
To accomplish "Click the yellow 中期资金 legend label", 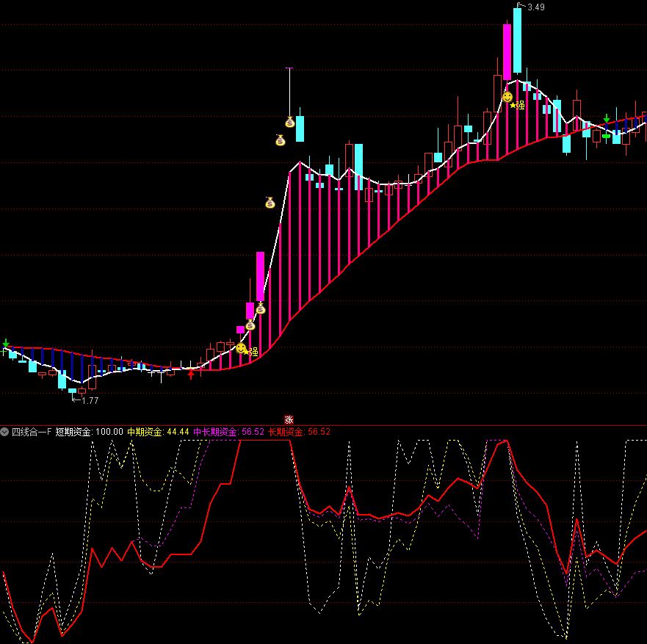I will click(x=145, y=432).
